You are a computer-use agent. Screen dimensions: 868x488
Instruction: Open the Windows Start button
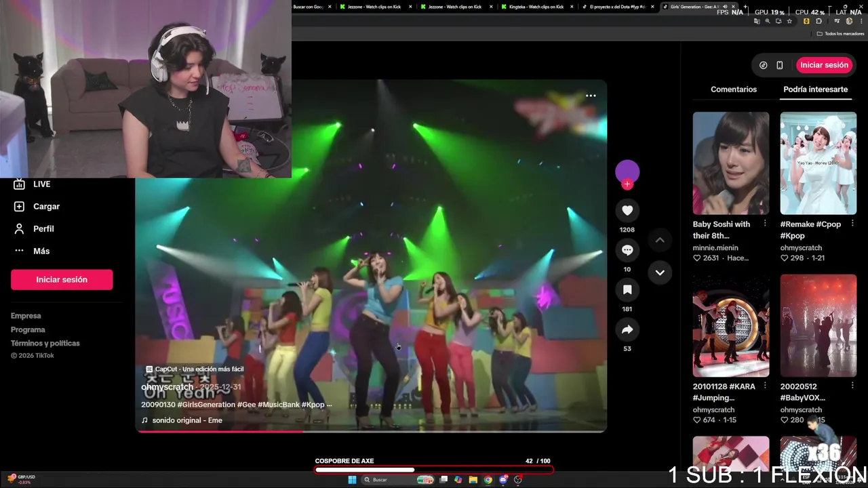(352, 480)
